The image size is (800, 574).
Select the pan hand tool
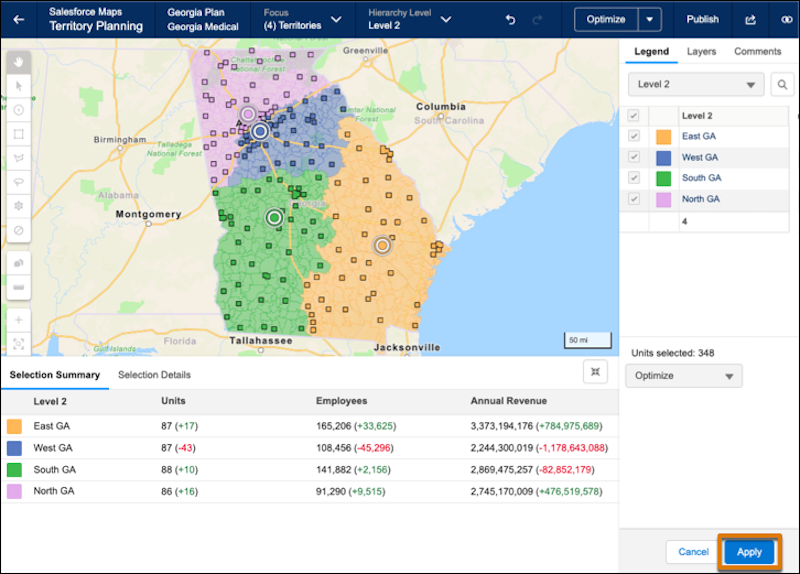[x=19, y=62]
